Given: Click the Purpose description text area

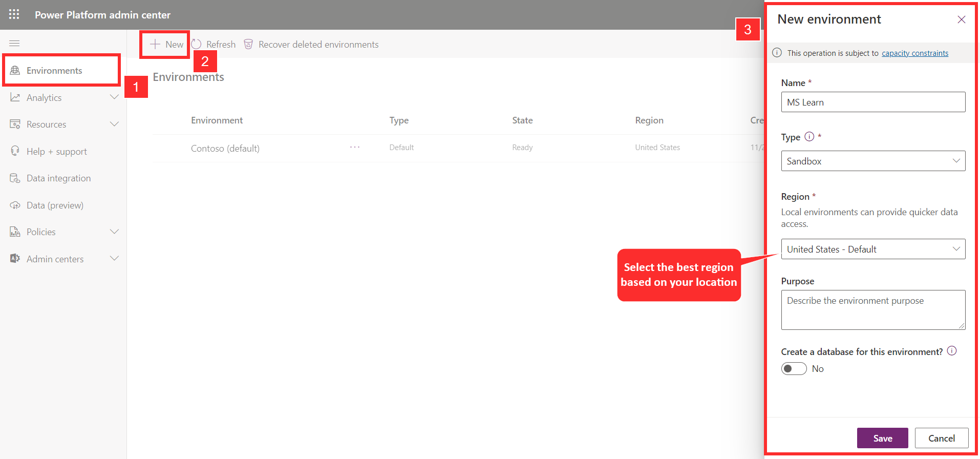Looking at the screenshot, I should point(873,310).
